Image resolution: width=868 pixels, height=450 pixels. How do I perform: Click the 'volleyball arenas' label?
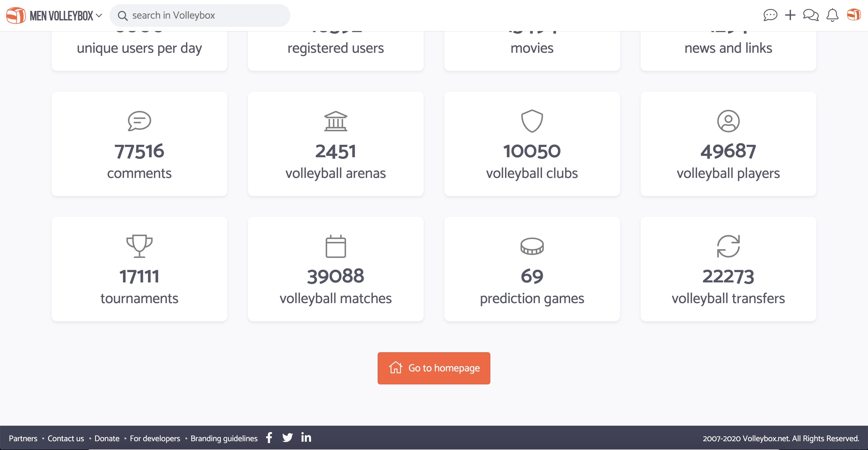click(x=336, y=173)
